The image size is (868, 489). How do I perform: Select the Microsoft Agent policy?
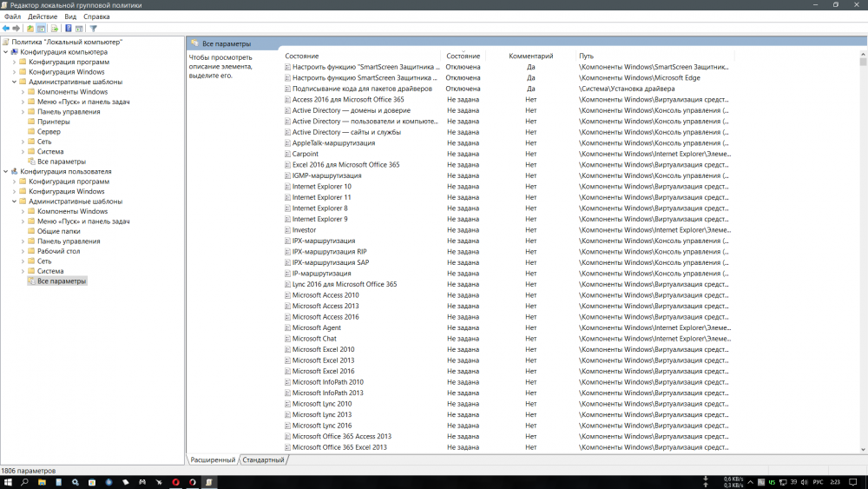point(316,327)
